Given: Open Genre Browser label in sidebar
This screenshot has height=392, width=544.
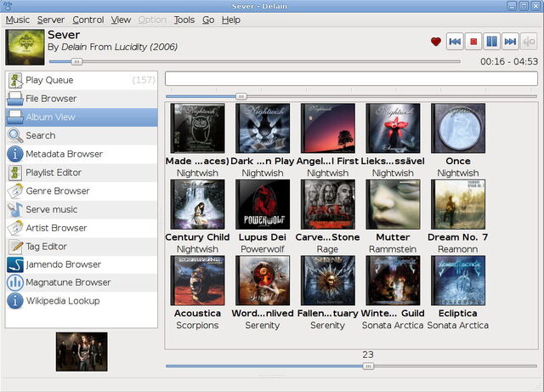Looking at the screenshot, I should [x=58, y=191].
